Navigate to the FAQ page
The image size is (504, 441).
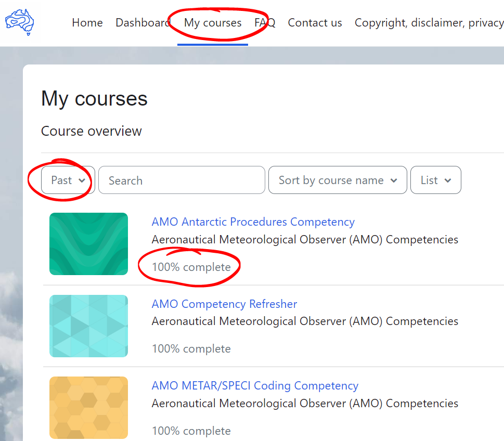264,22
